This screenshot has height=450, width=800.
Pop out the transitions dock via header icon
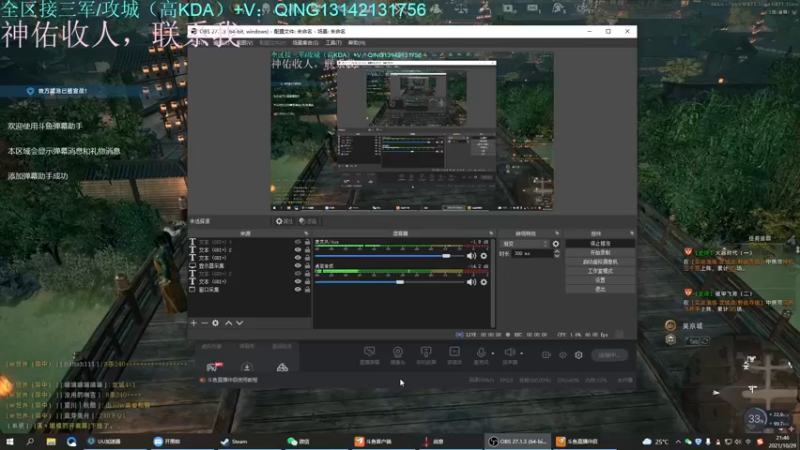click(557, 233)
